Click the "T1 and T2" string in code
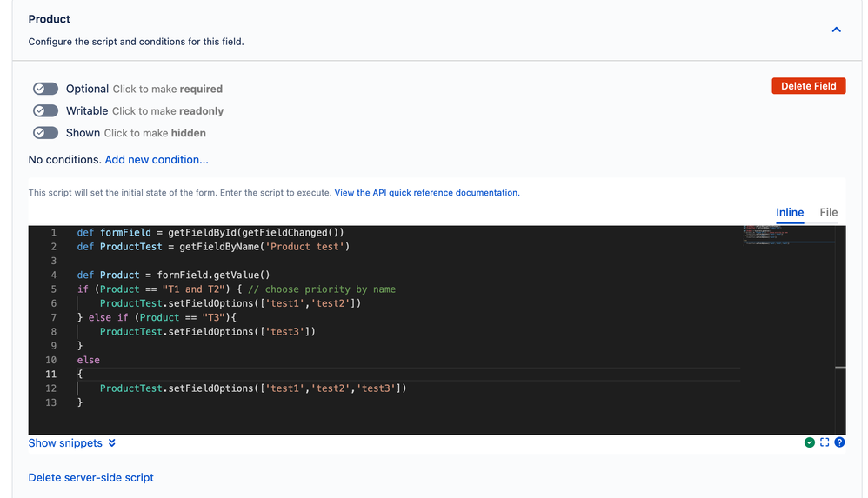Image resolution: width=868 pixels, height=498 pixels. (x=193, y=289)
